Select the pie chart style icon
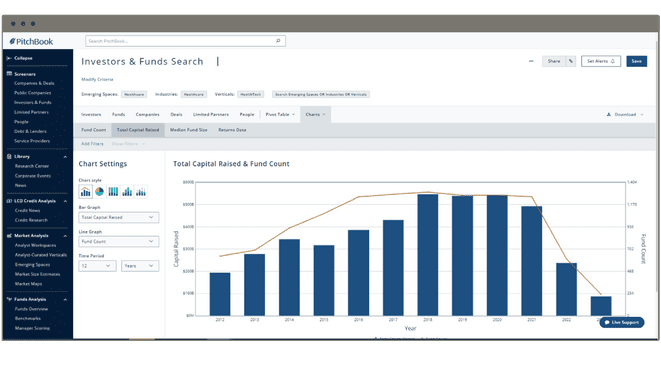Image resolution: width=661 pixels, height=367 pixels. 99,192
